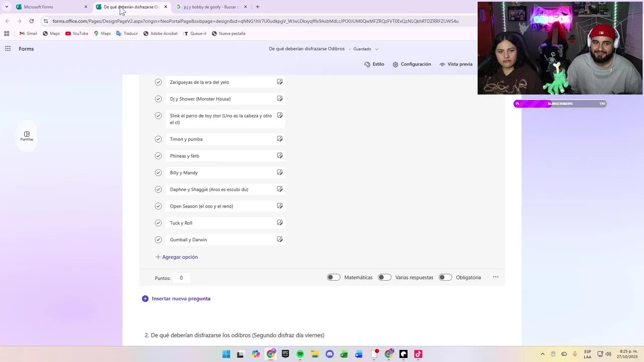The image size is (644, 362).
Task: Open Traducir bookmark
Action: pyautogui.click(x=127, y=34)
